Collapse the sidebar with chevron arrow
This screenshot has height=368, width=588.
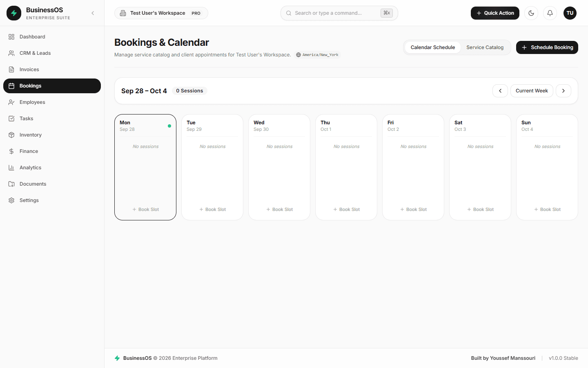tap(93, 13)
